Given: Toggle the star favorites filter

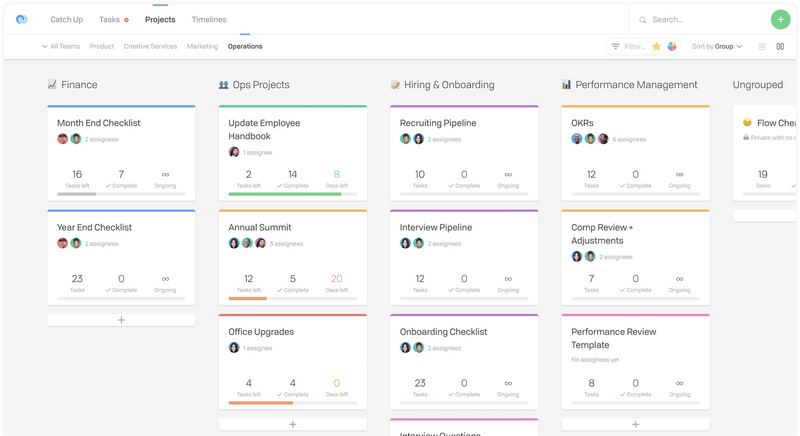Looking at the screenshot, I should 657,46.
